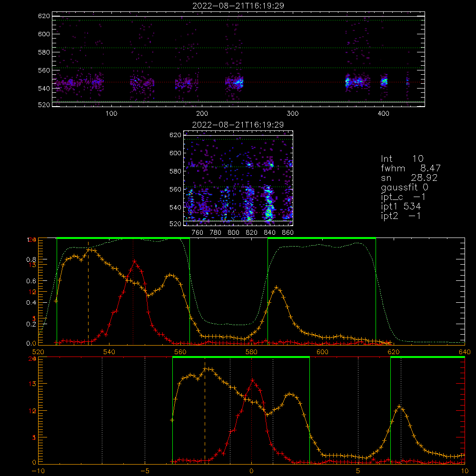
Task: Click x-axis label 860 of middle image
Action: tap(288, 233)
